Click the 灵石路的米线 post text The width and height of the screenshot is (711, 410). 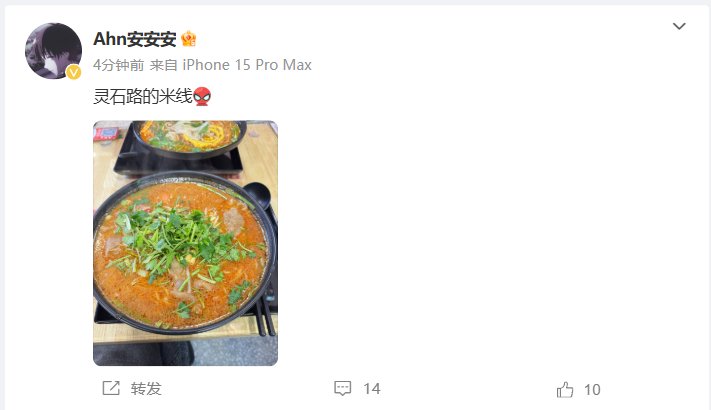click(143, 97)
